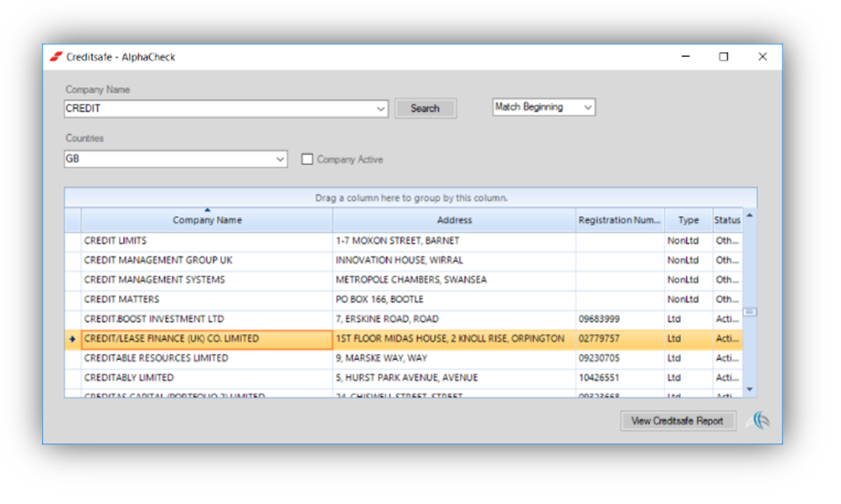The height and width of the screenshot is (504, 841).
Task: Click the results grid scrollbar thumb
Action: [750, 312]
